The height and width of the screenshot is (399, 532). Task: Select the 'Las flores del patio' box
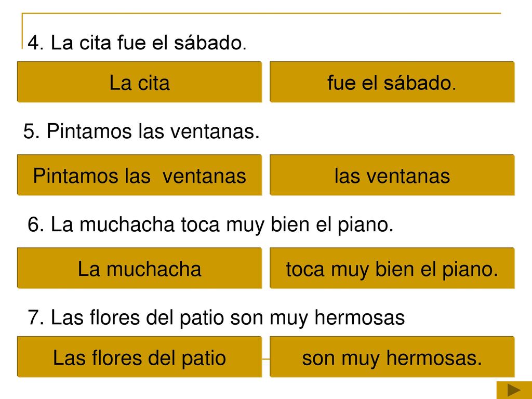click(x=139, y=357)
